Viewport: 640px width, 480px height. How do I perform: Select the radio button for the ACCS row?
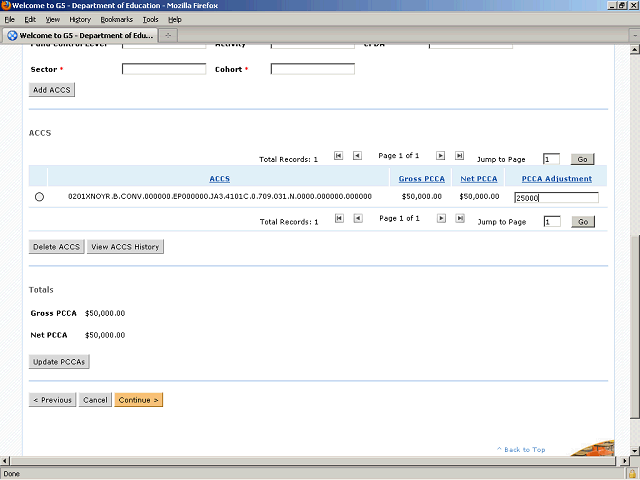(x=40, y=197)
